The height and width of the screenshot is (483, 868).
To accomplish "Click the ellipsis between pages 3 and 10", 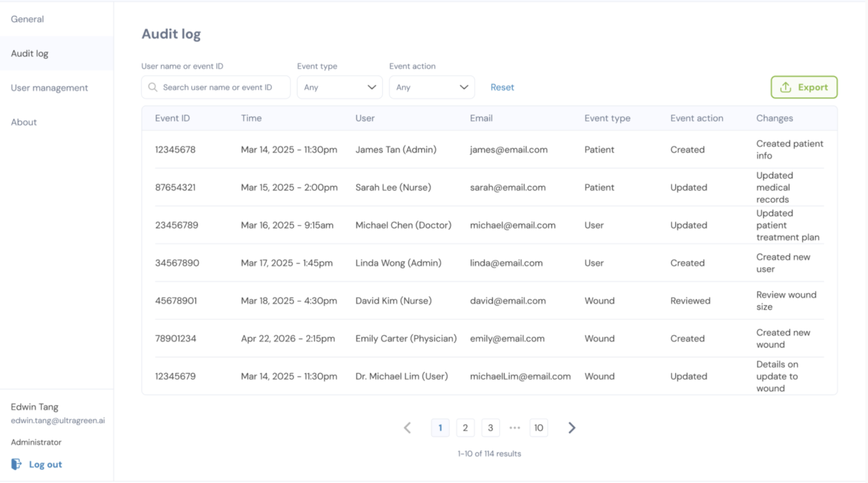I will pyautogui.click(x=515, y=428).
